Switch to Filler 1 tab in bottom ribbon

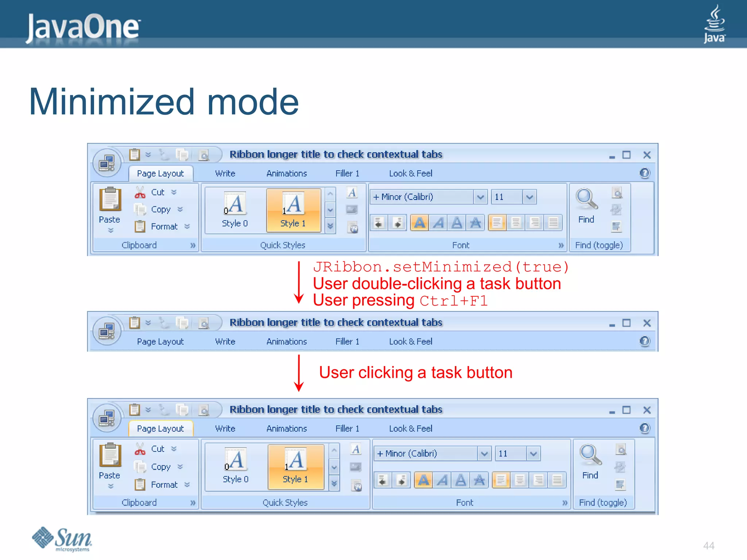click(x=347, y=428)
